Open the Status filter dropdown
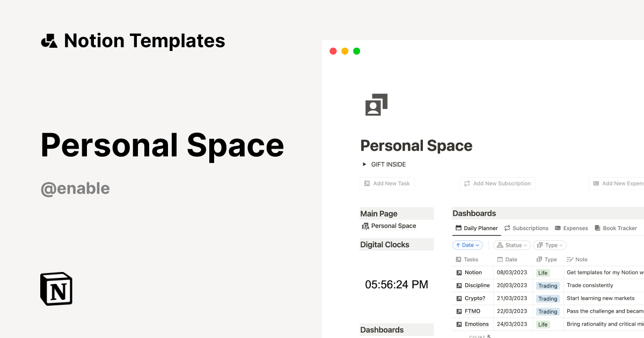 pos(511,245)
